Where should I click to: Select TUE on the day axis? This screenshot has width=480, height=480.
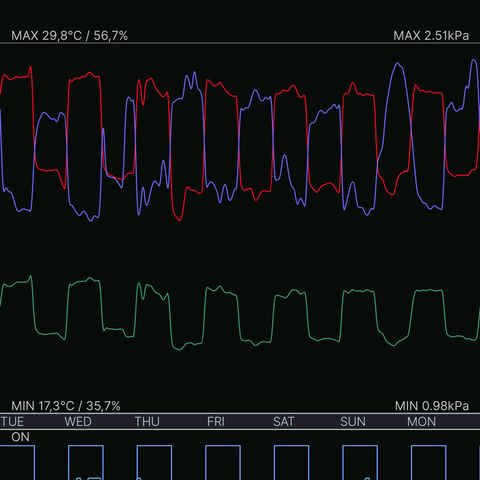click(x=12, y=422)
